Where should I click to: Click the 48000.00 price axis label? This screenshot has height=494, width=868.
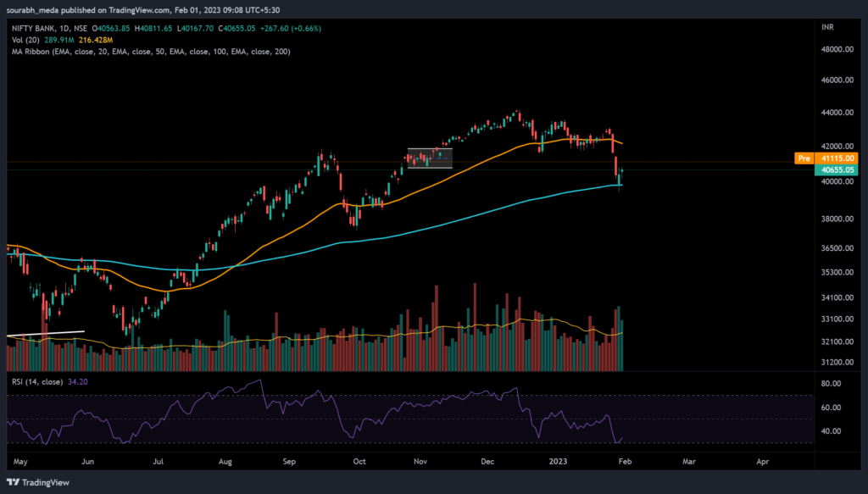pos(837,49)
